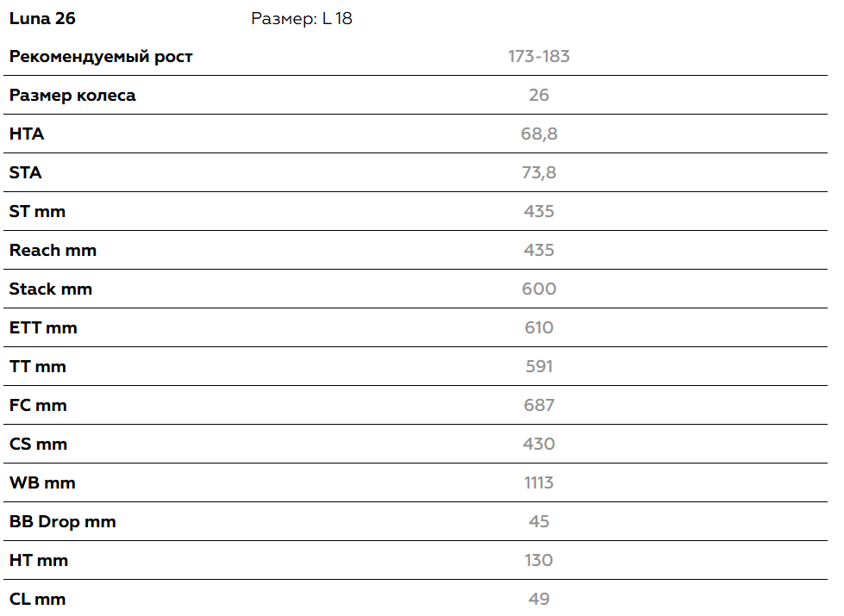Click the wheel size value 26
The width and height of the screenshot is (844, 616).
[x=539, y=96]
